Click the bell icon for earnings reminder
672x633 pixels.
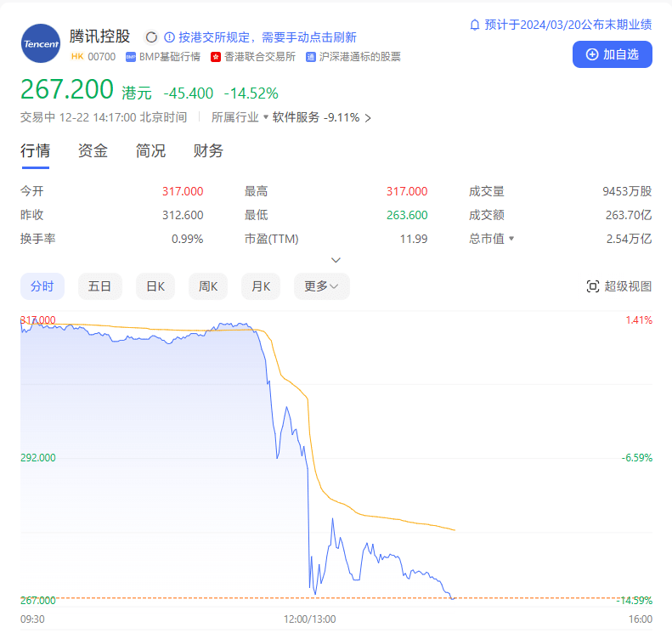point(474,25)
